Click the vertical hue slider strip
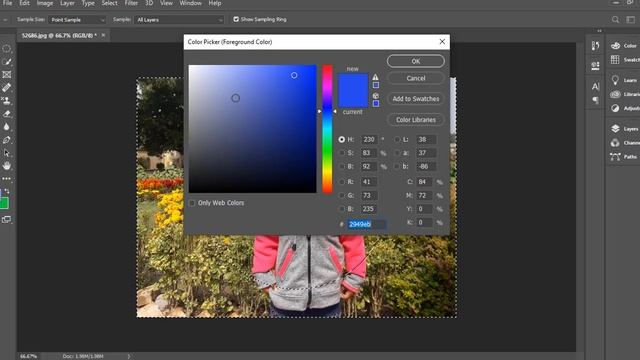Image resolution: width=640 pixels, height=360 pixels. coord(327,129)
